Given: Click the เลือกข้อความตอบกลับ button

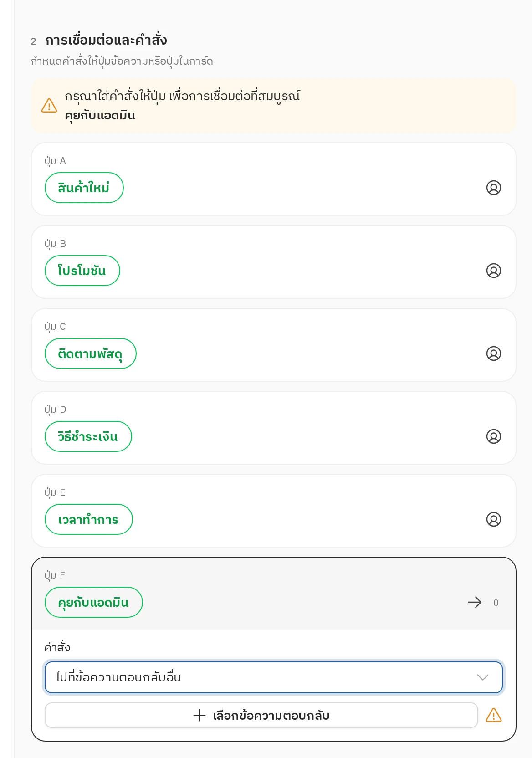Looking at the screenshot, I should (261, 715).
